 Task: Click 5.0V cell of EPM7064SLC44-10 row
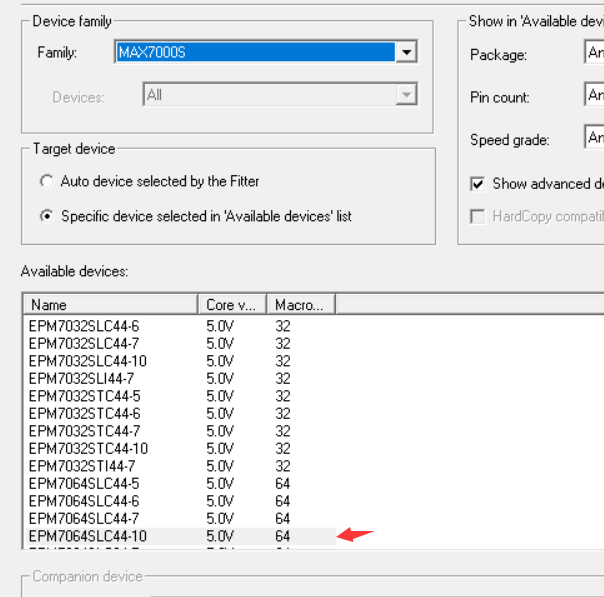[220, 536]
